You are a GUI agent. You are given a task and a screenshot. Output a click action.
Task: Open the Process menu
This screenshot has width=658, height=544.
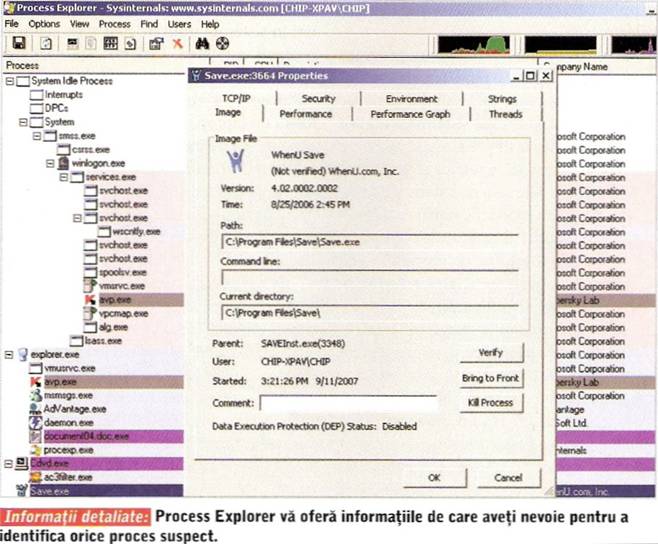[115, 23]
